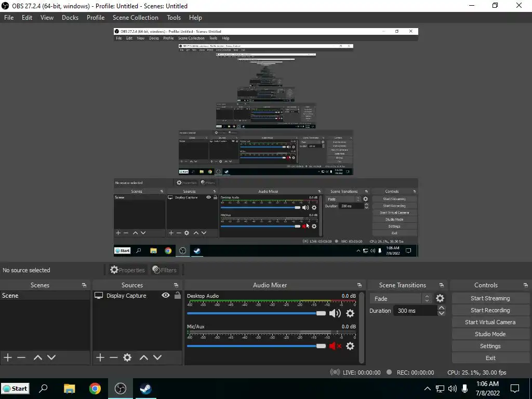Click Exit in Controls panel

(x=490, y=358)
